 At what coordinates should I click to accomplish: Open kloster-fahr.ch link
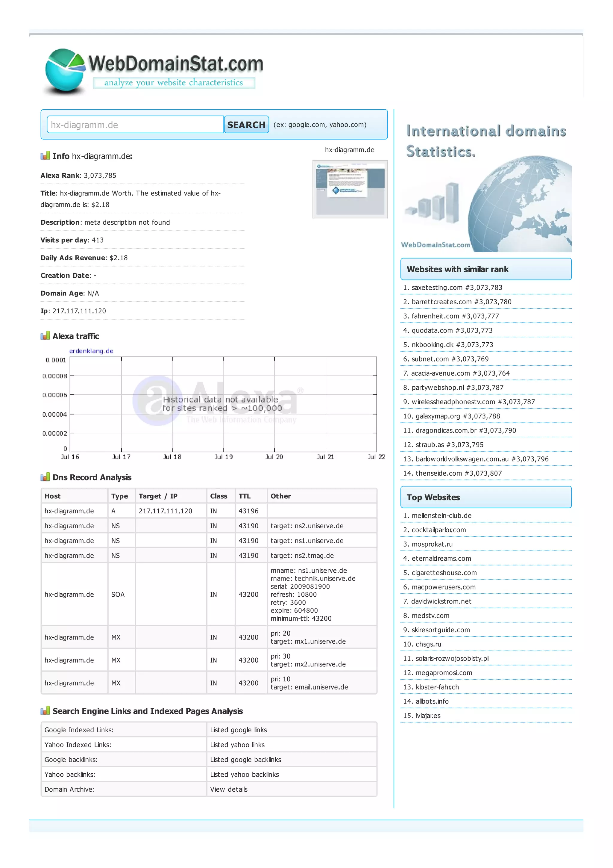click(437, 687)
